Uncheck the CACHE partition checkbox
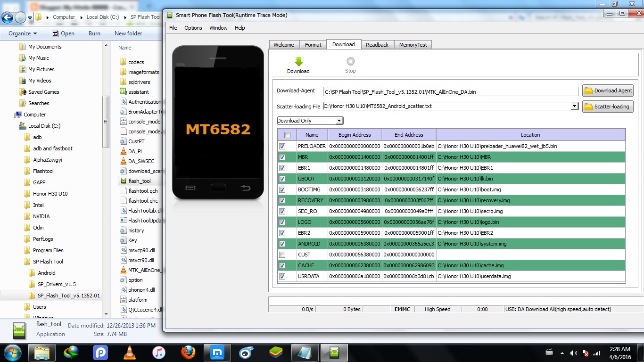This screenshot has height=362, width=644. (x=282, y=265)
